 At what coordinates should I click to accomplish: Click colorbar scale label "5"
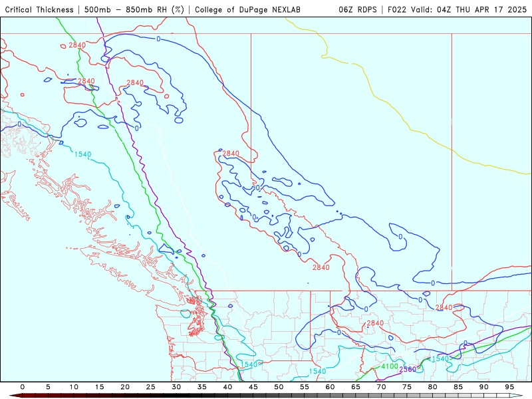[48, 387]
